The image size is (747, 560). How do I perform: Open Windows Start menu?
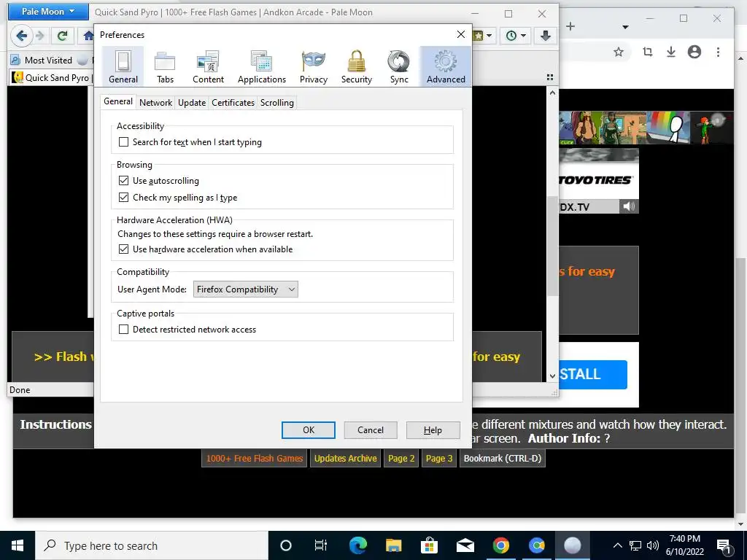pos(18,545)
